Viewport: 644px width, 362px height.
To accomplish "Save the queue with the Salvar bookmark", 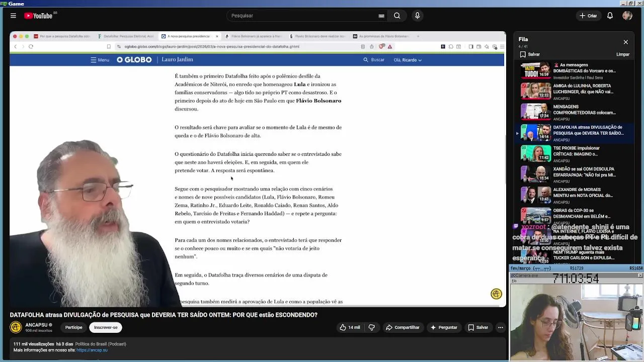I will point(530,54).
